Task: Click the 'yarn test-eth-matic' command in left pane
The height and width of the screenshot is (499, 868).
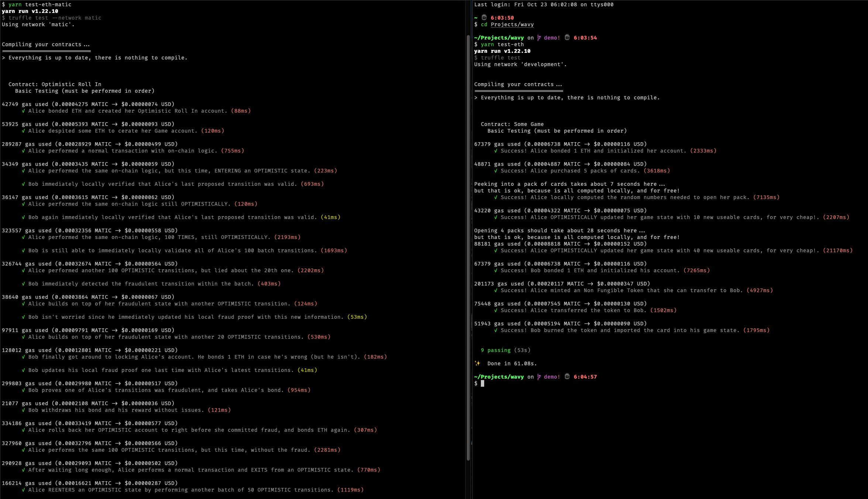Action: tap(40, 4)
